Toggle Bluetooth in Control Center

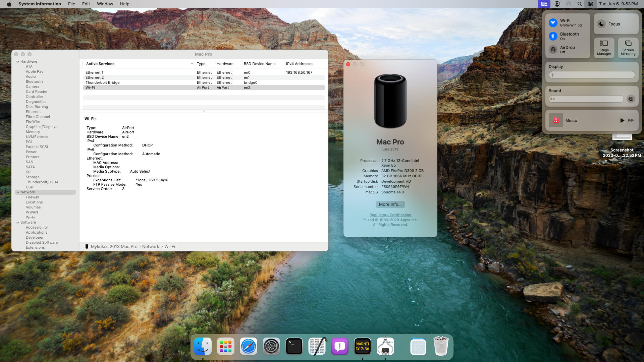(x=553, y=36)
